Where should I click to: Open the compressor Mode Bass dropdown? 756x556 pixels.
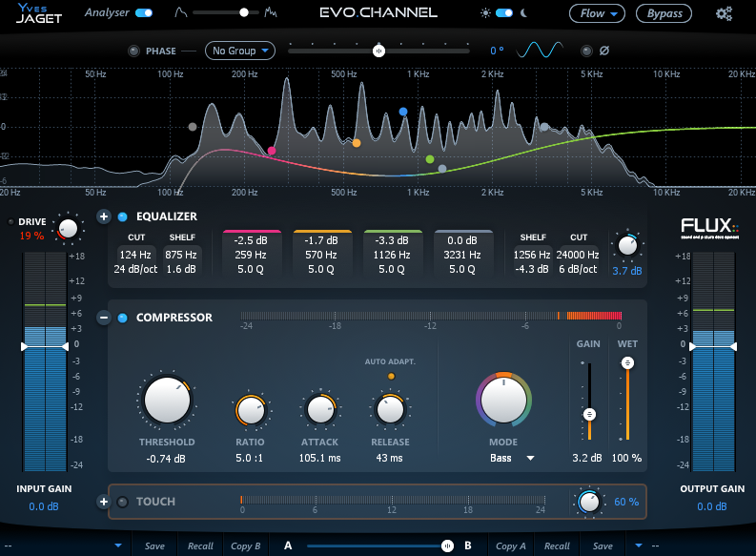[512, 458]
